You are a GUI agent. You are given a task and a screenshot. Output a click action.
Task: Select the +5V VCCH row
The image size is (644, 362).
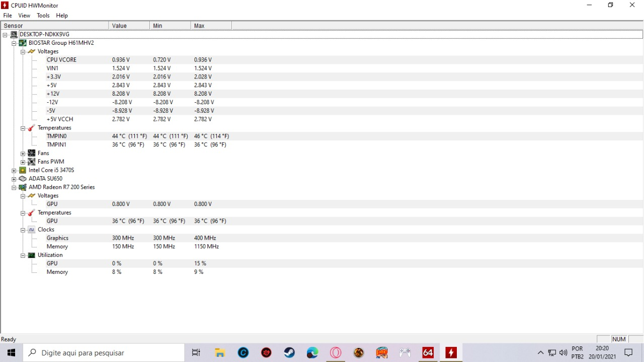[x=322, y=119]
